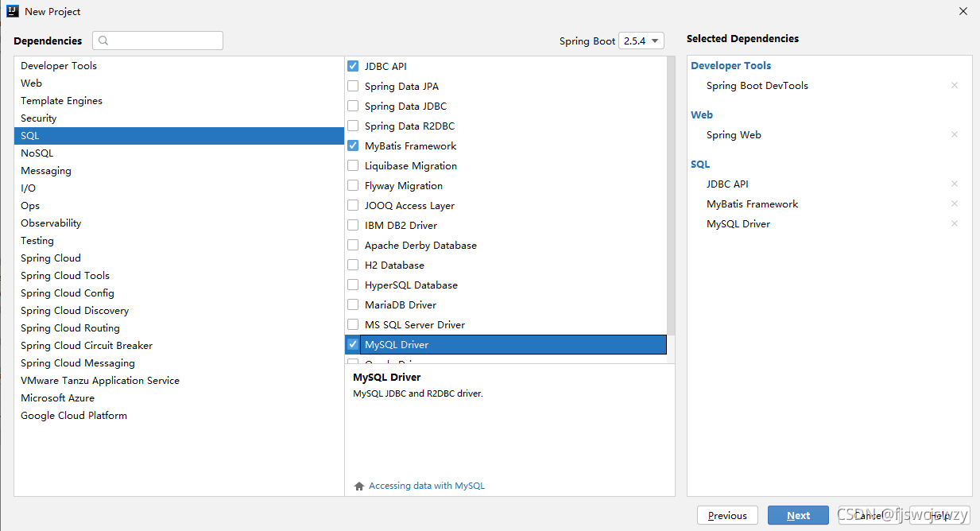Click Spring Web in Selected Dependencies
This screenshot has height=531, width=980.
tap(734, 134)
